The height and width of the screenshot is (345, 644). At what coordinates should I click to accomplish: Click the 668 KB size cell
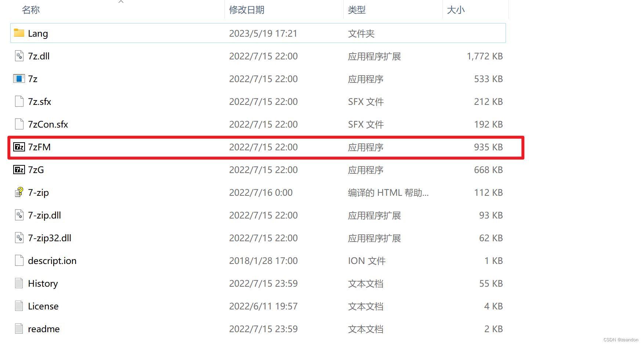pos(488,170)
